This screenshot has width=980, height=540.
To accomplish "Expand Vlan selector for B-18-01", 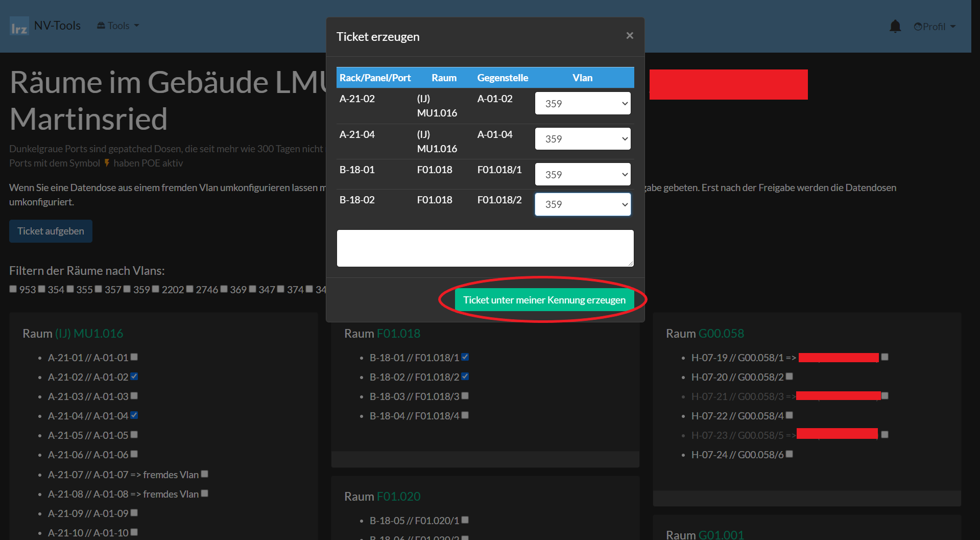I will (x=582, y=175).
